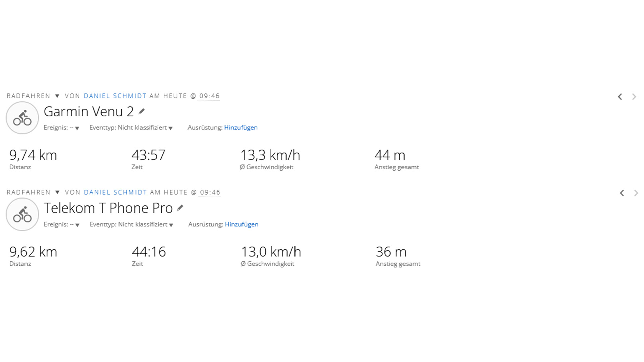The height and width of the screenshot is (362, 644).
Task: Click Hinzufügen to add gear to Garmin Venu 2
Action: tap(240, 128)
